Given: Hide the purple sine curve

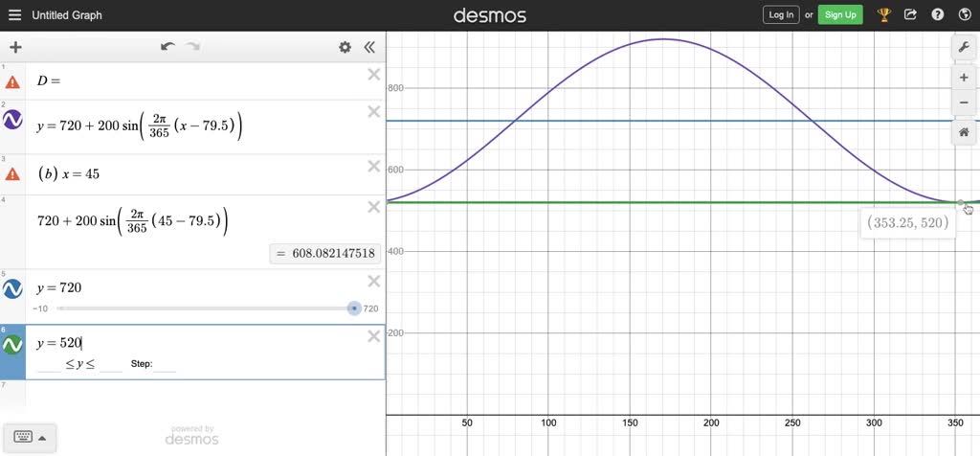Looking at the screenshot, I should click(x=13, y=120).
